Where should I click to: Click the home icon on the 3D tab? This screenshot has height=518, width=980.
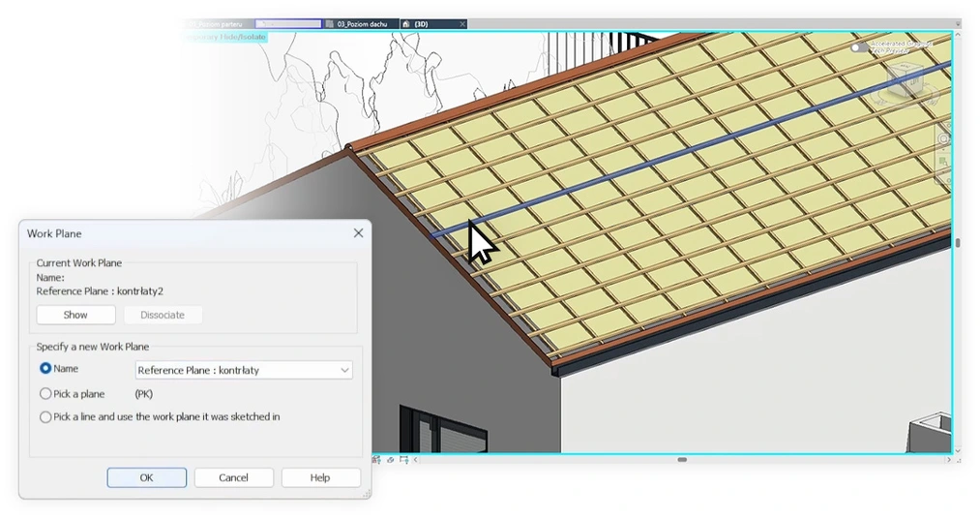click(405, 24)
